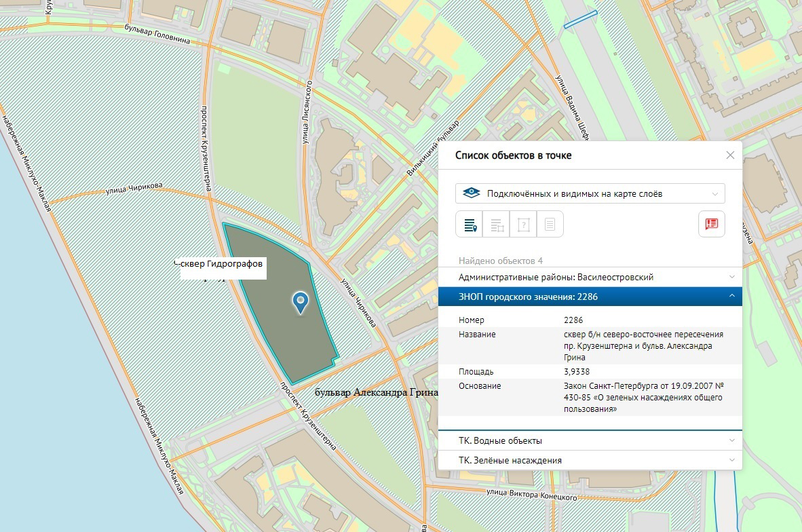Click the 'Вилькицкий бульвар' street label
802x532 pixels.
[433, 148]
